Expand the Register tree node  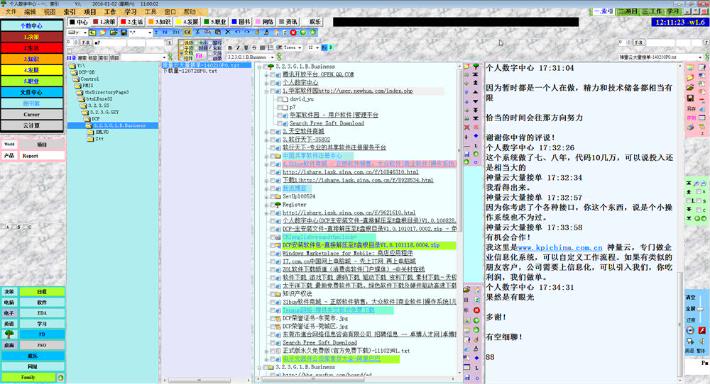267,205
